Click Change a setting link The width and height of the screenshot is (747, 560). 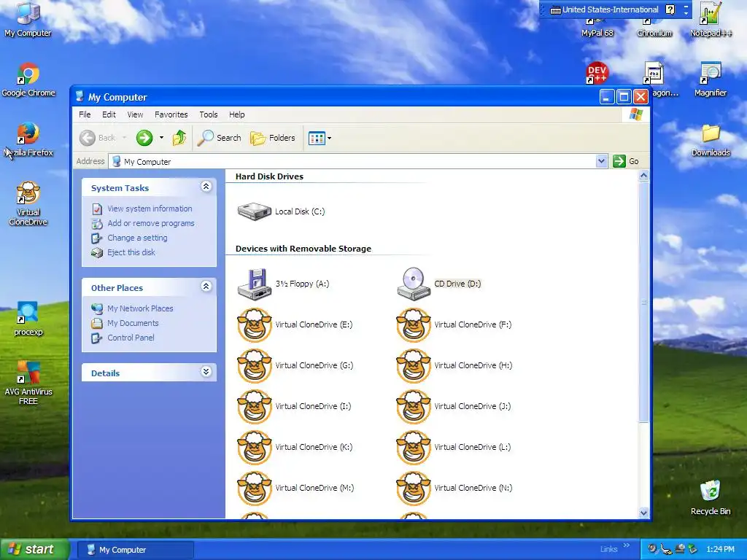pyautogui.click(x=137, y=238)
